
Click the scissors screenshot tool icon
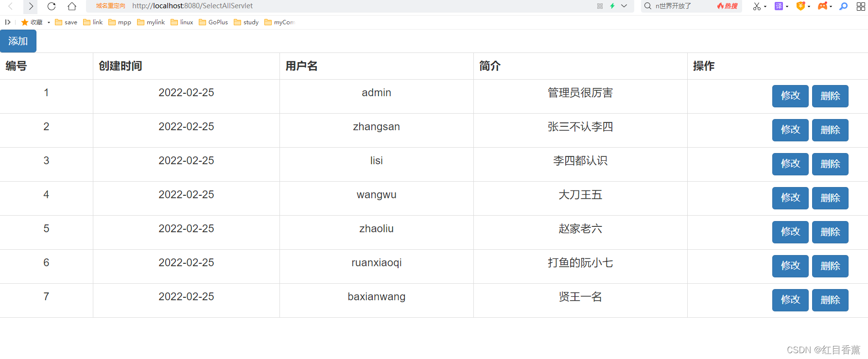tap(757, 6)
